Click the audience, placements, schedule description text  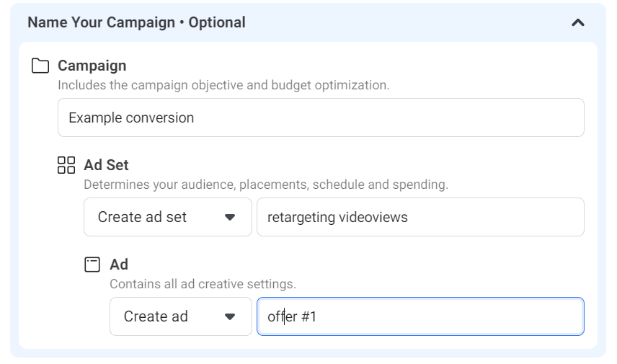266,185
